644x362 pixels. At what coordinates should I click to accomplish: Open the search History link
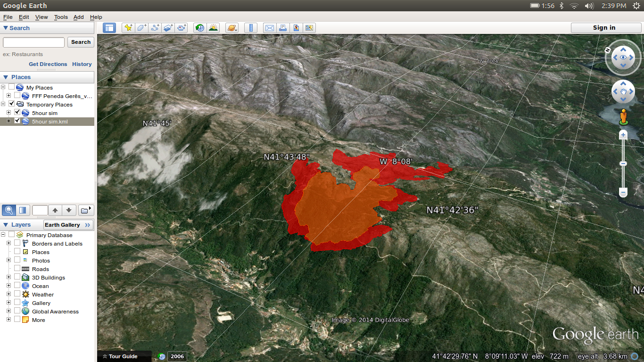coord(82,64)
